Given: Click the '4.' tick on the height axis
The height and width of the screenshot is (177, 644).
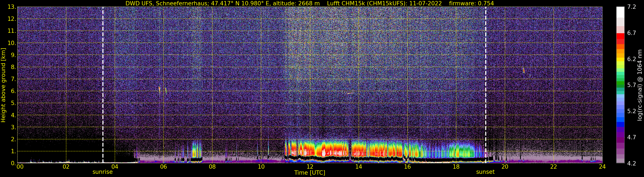Looking at the screenshot, I should (x=13, y=115).
